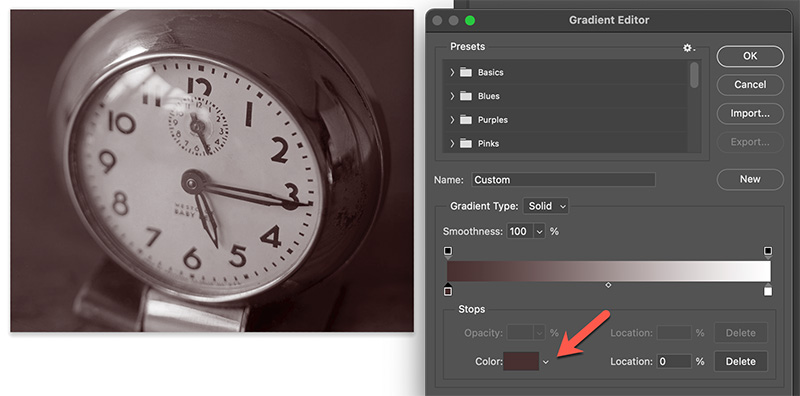The height and width of the screenshot is (396, 800).
Task: Select the Blues folder icon
Action: (x=465, y=96)
